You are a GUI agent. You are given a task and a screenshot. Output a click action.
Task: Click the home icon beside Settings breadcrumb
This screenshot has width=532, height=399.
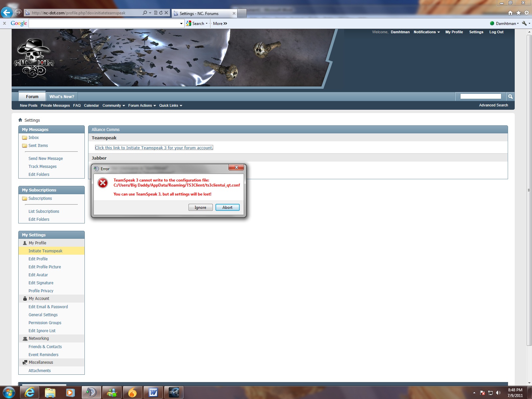tap(20, 120)
